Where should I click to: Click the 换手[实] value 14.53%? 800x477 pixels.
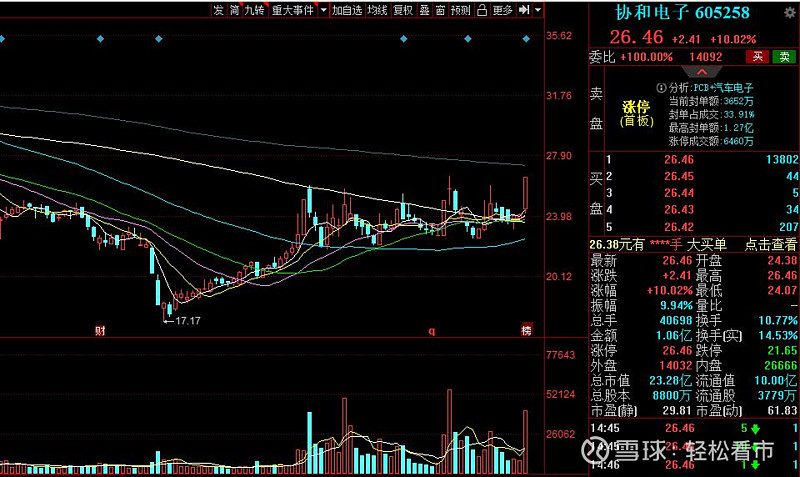[x=778, y=336]
